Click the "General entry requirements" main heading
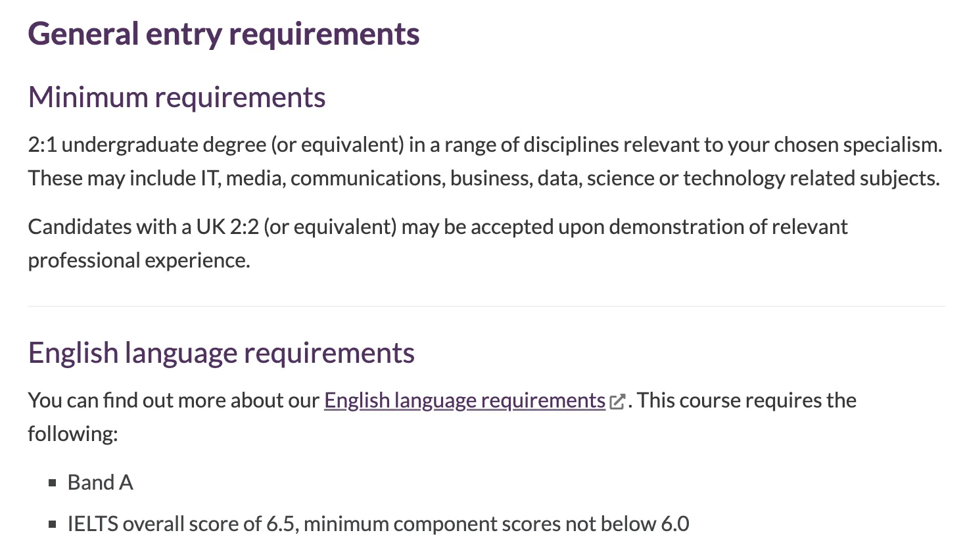965x560 pixels. (224, 34)
